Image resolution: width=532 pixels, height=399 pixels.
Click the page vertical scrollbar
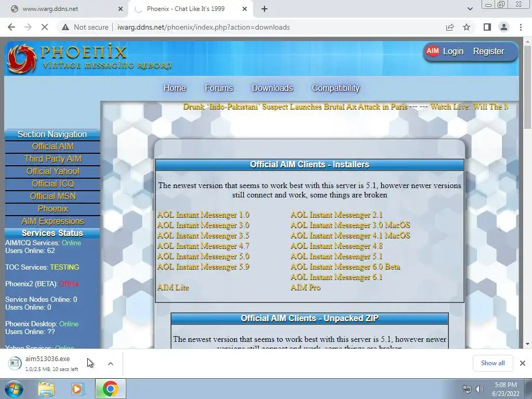pyautogui.click(x=528, y=87)
